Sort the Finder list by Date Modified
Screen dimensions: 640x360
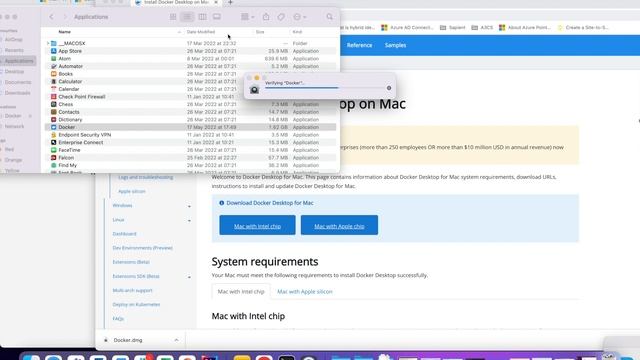click(201, 32)
